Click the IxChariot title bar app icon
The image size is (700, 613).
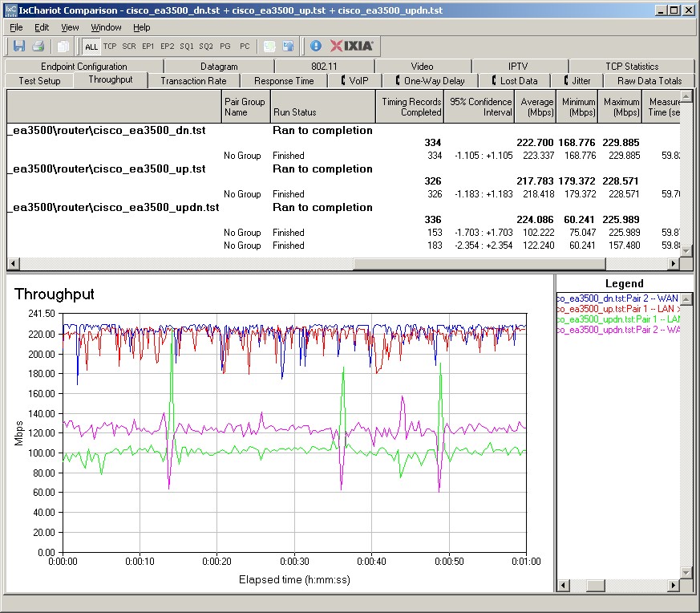10,10
